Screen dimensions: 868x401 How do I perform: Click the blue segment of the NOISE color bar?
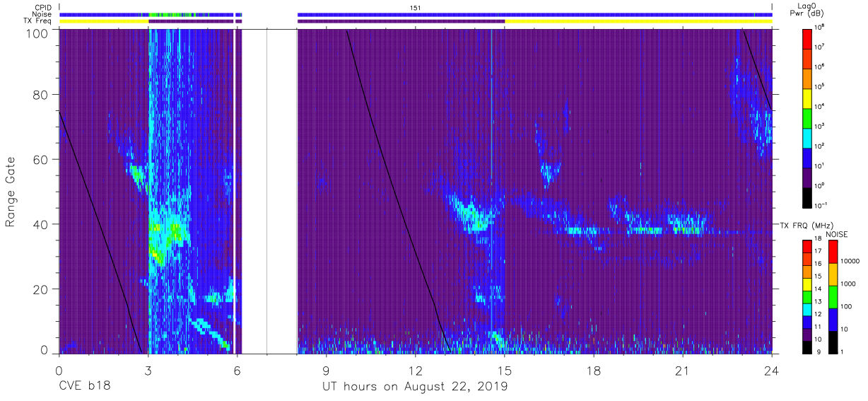click(832, 318)
